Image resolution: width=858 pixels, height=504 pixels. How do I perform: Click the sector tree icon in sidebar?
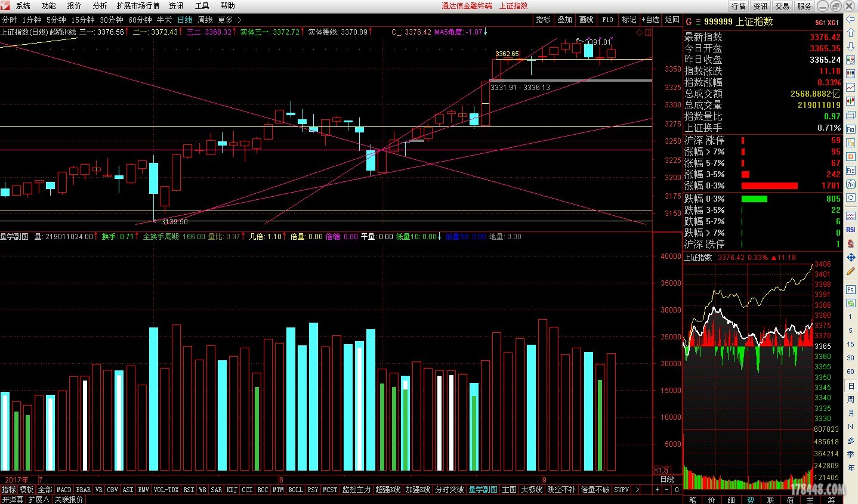point(851,143)
